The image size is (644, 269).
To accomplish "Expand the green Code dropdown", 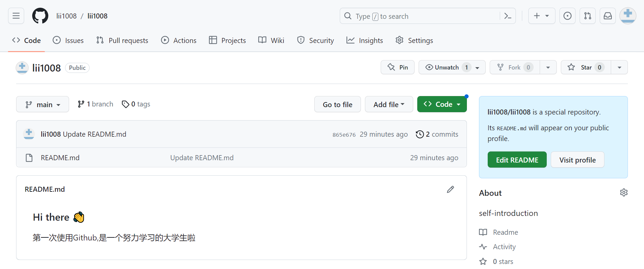I will coord(442,104).
